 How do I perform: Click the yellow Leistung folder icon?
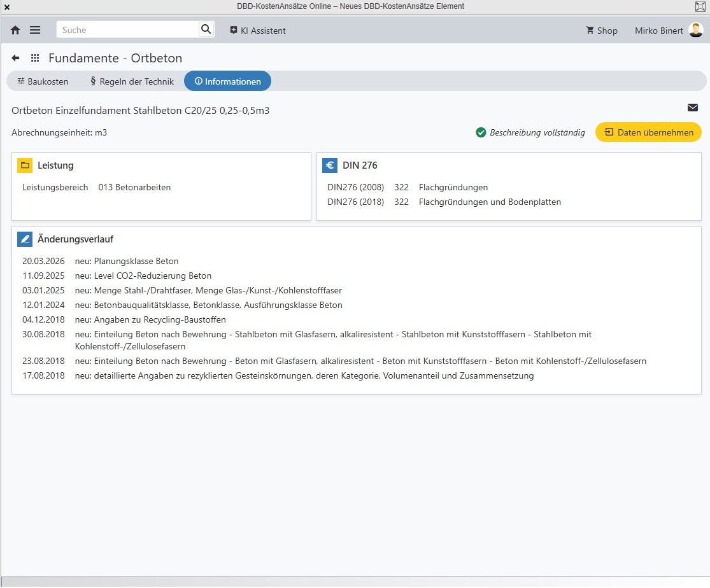[25, 165]
